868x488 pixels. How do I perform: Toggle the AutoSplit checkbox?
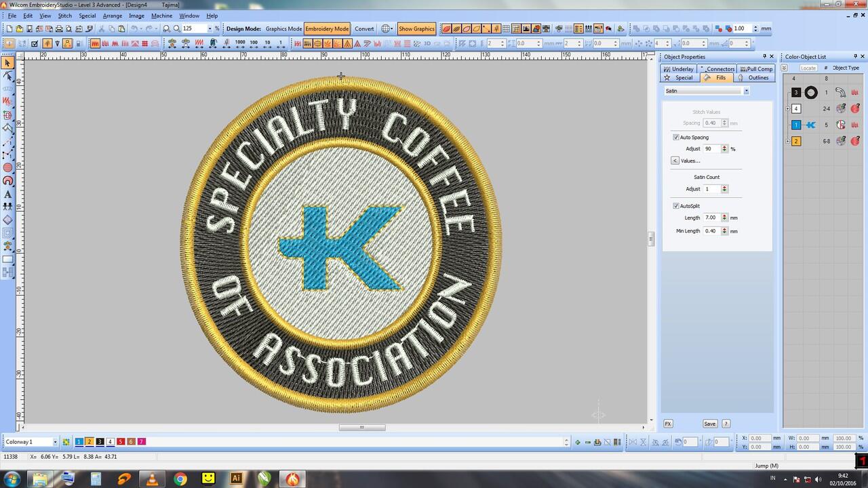676,205
